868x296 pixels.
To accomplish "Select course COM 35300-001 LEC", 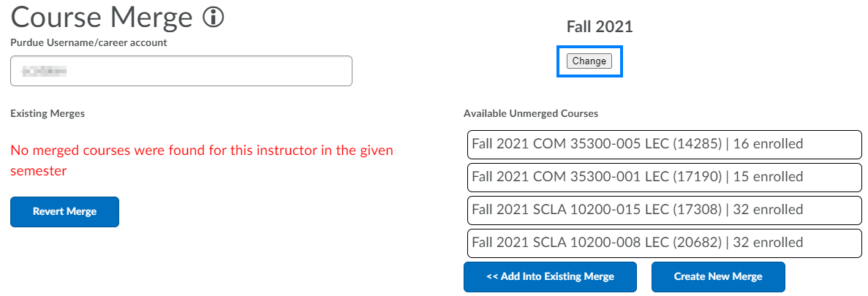I will tap(664, 177).
